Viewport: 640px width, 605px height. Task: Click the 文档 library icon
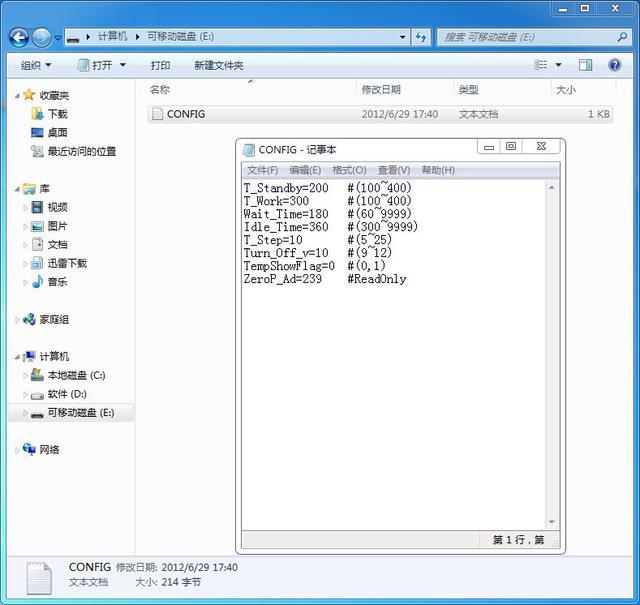[x=37, y=245]
